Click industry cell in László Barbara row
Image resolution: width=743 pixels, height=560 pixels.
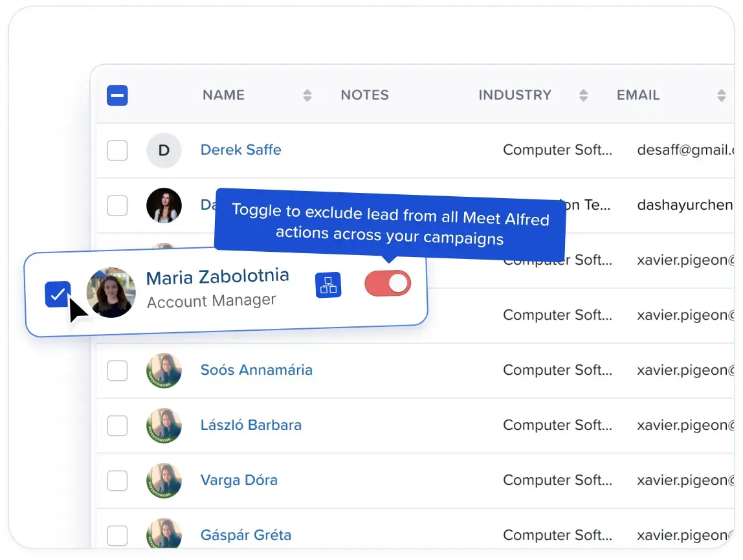pyautogui.click(x=557, y=425)
